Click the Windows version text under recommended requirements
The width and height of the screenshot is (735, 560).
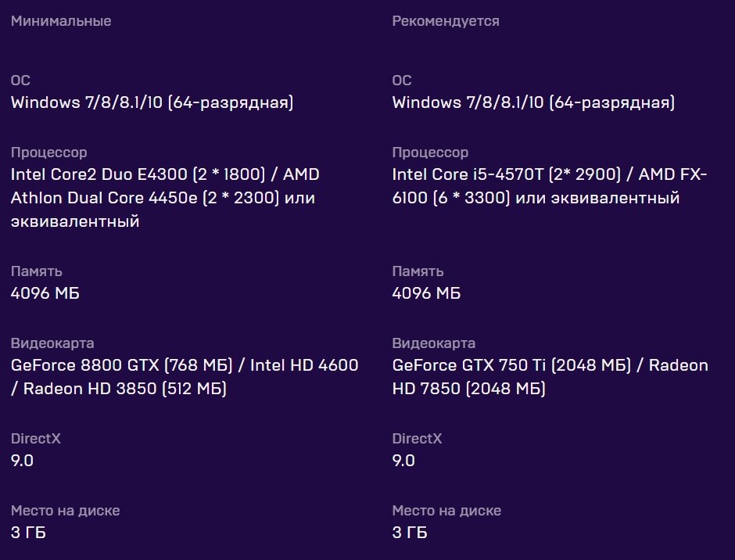coord(533,102)
